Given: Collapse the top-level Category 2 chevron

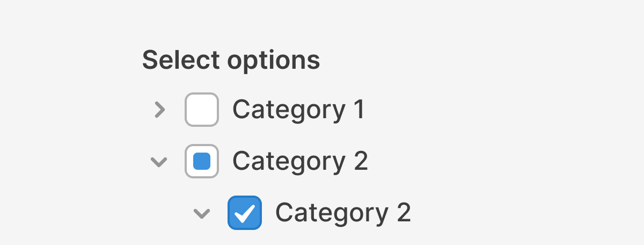Looking at the screenshot, I should click(x=159, y=161).
